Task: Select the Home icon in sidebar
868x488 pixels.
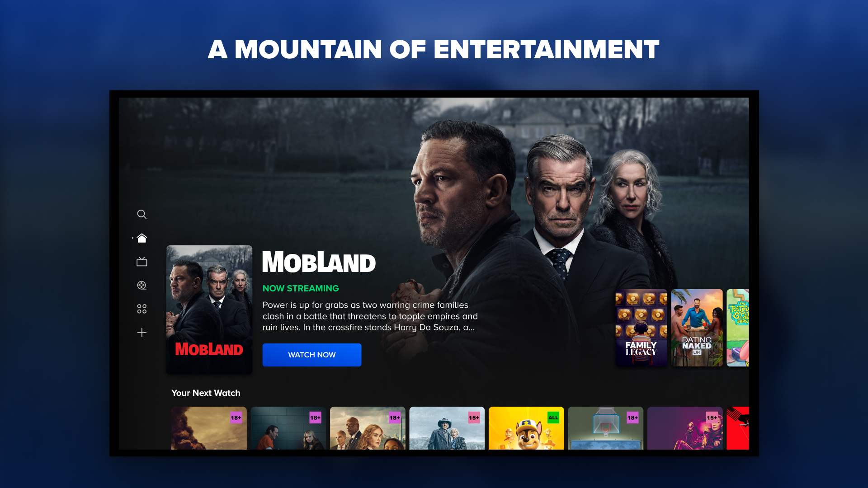Action: pos(142,238)
